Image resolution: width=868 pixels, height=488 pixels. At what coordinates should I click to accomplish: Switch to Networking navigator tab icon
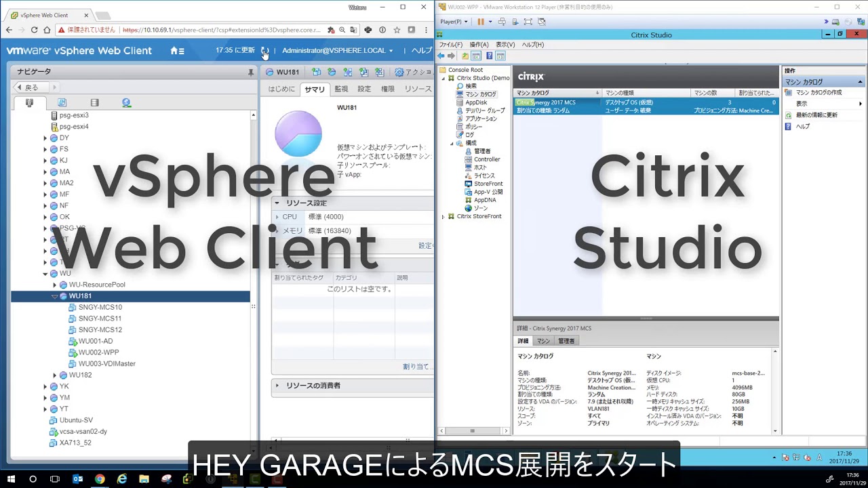[x=126, y=103]
